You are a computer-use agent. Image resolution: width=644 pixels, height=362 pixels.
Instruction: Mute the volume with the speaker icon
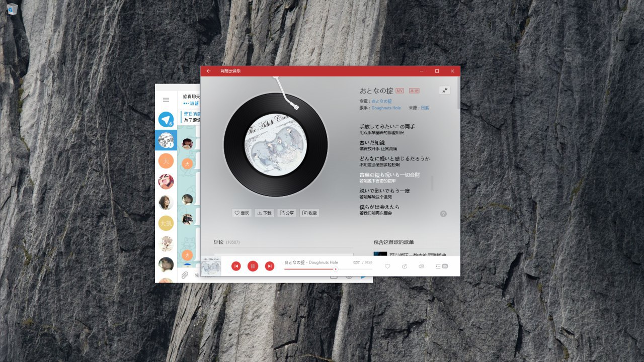(x=421, y=266)
